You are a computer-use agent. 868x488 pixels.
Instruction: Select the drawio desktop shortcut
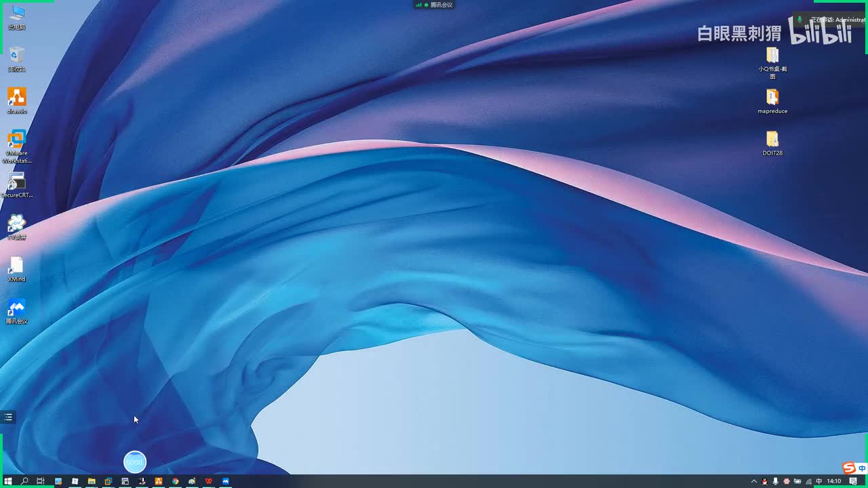(16, 102)
